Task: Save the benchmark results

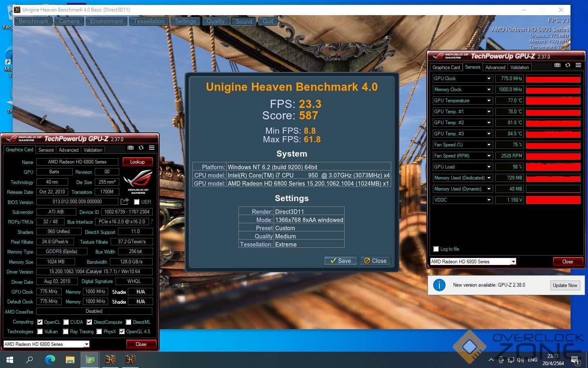Action: [341, 261]
